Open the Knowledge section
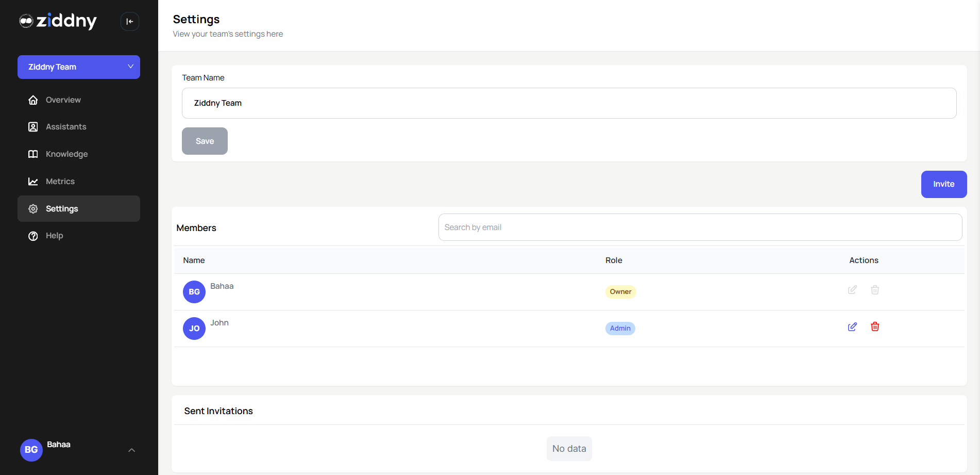This screenshot has height=475, width=980. [x=66, y=154]
